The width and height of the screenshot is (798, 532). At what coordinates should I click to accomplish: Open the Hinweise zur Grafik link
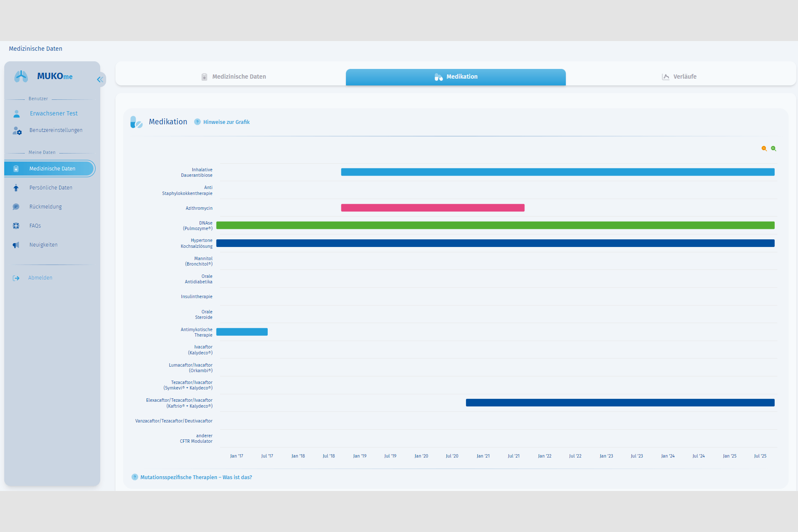226,122
